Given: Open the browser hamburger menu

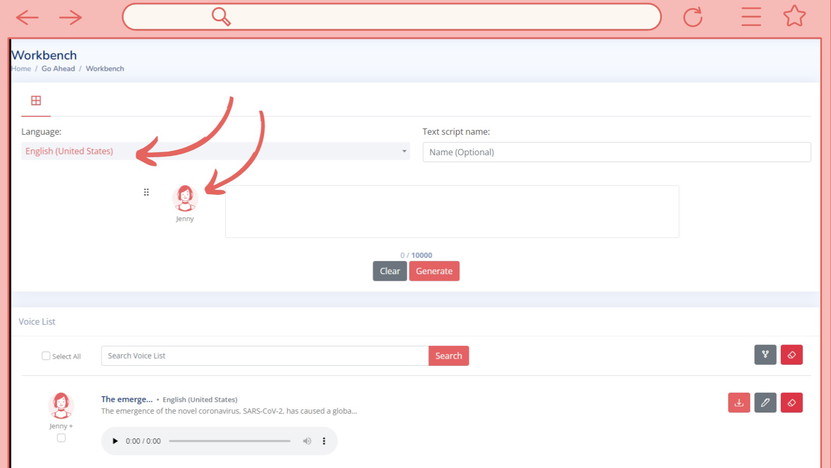Looking at the screenshot, I should (751, 17).
